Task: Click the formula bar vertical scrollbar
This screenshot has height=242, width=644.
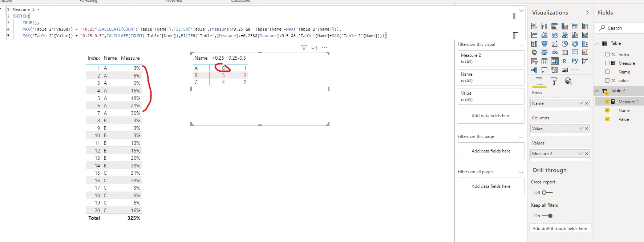Action: pos(514,16)
